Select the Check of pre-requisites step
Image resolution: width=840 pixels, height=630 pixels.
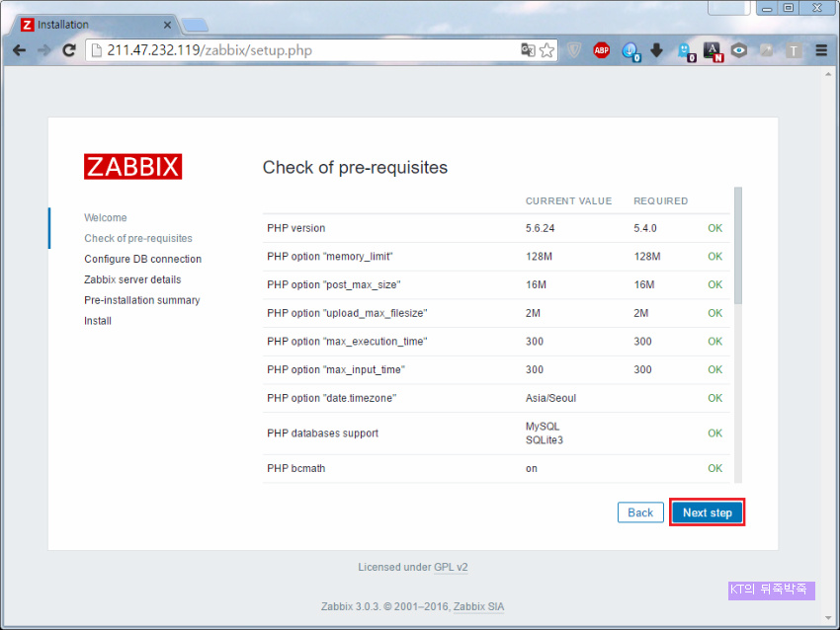(138, 238)
